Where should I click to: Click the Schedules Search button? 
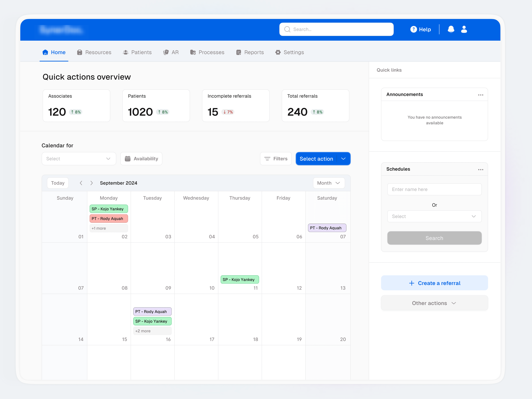click(434, 238)
